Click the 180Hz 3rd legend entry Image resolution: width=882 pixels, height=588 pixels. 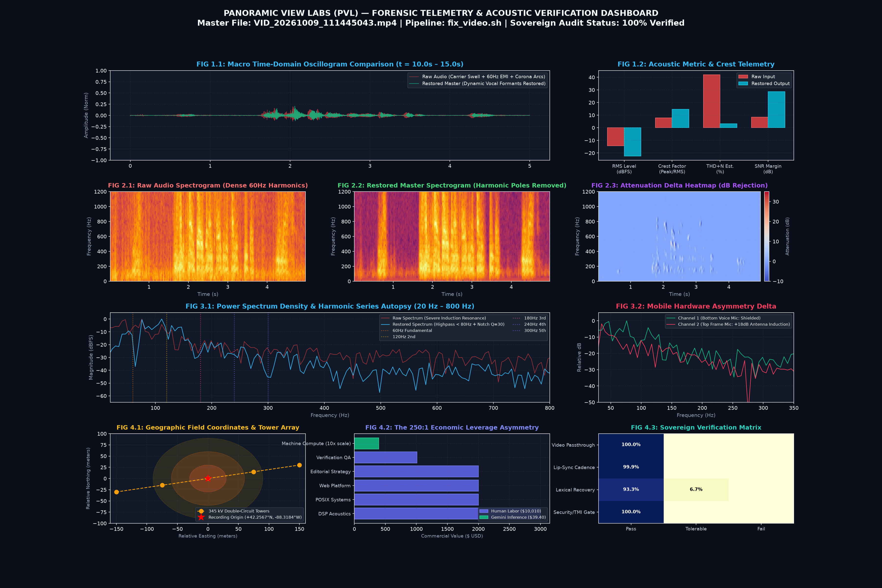[x=529, y=318]
